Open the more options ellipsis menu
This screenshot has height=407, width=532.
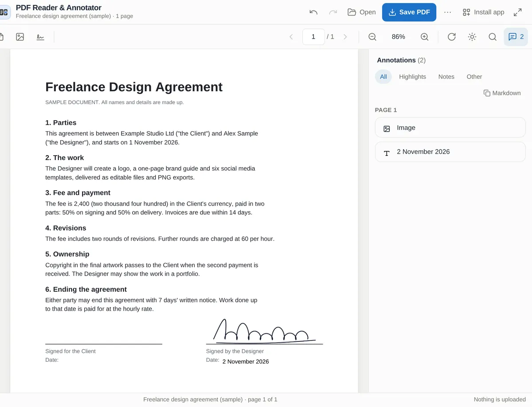(447, 12)
